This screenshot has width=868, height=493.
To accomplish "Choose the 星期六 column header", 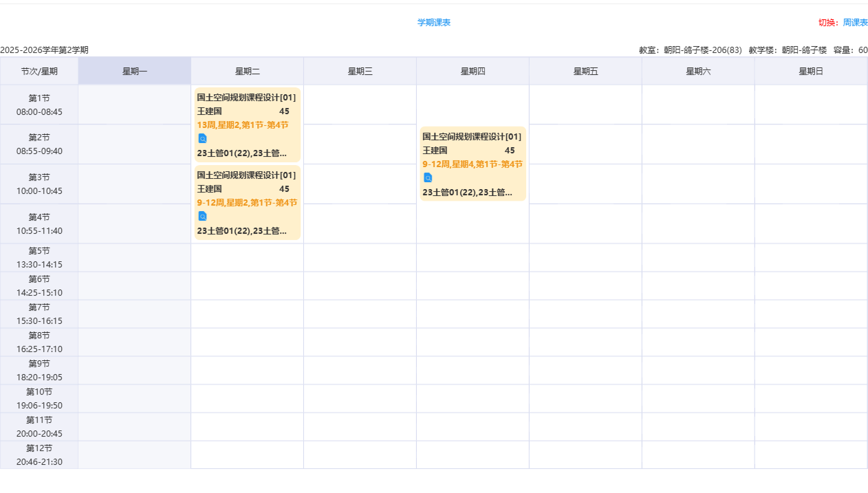I will point(698,72).
